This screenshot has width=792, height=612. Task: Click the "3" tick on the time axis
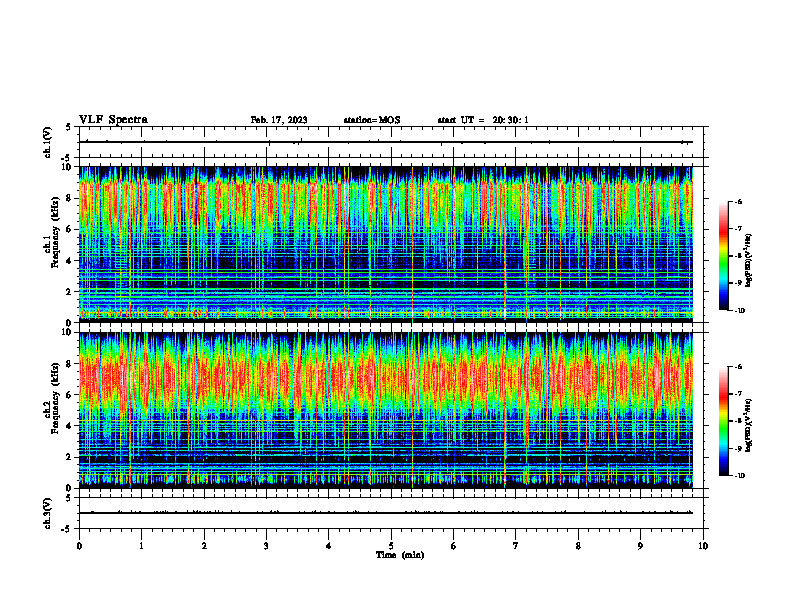tap(266, 546)
